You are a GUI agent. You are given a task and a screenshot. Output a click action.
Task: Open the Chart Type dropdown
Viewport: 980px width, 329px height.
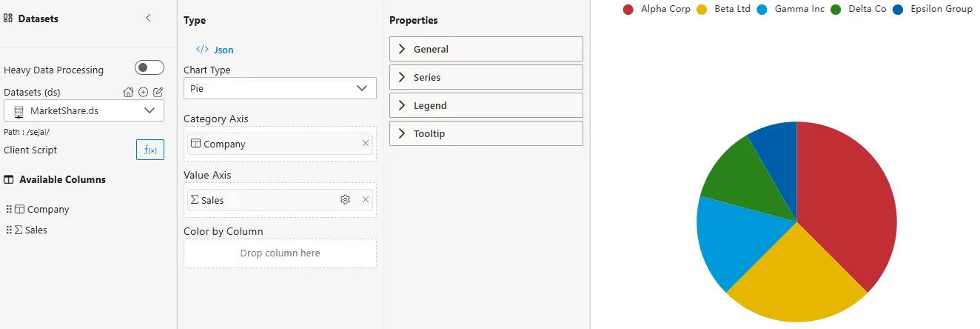click(x=280, y=88)
